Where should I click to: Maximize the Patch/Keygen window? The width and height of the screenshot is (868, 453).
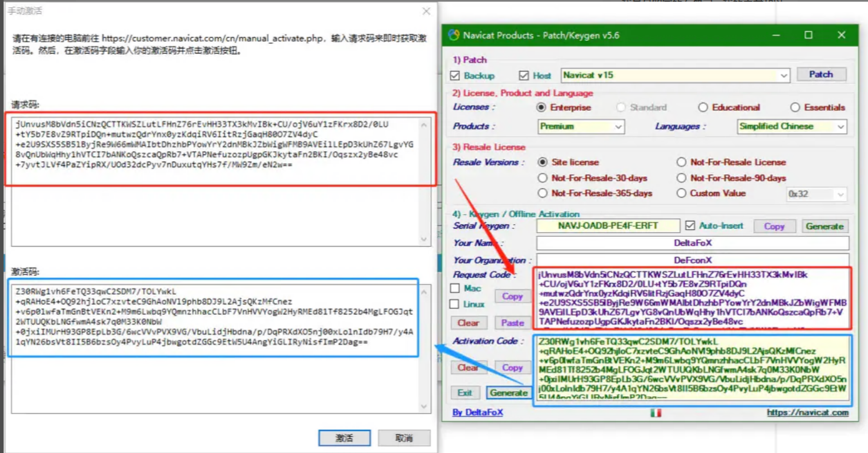(809, 35)
